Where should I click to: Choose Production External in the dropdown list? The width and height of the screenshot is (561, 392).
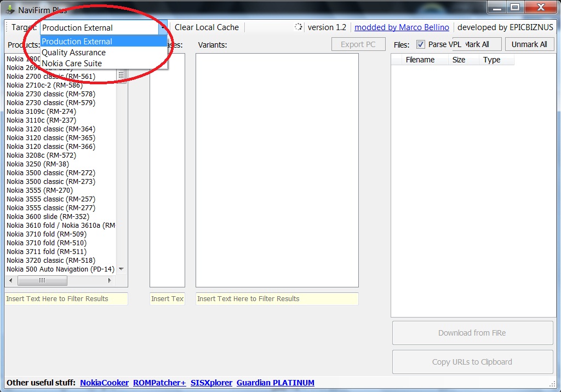tap(104, 42)
